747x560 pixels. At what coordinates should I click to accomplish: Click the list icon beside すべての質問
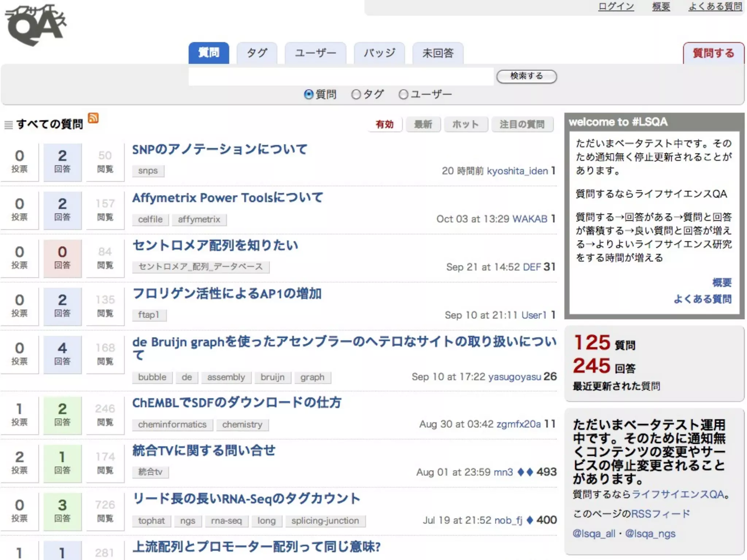pos(8,125)
